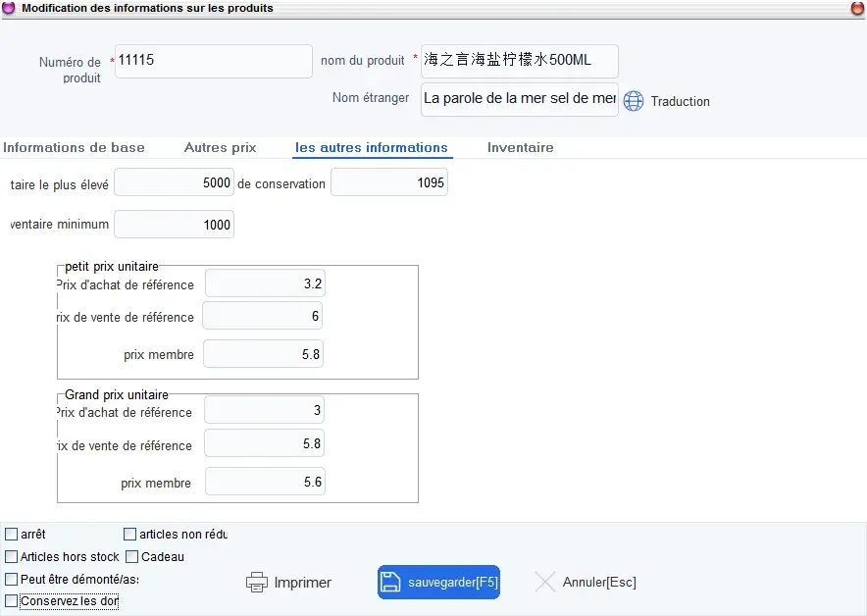Click the printer icon beside Imprimer
This screenshot has width=867, height=616.
click(257, 583)
